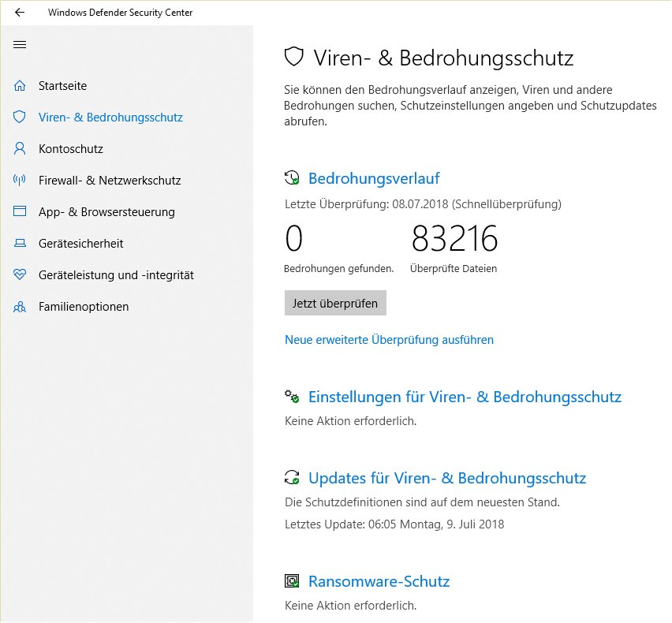Click the 0 threats found number
Screen dimensions: 672x623
(x=294, y=238)
